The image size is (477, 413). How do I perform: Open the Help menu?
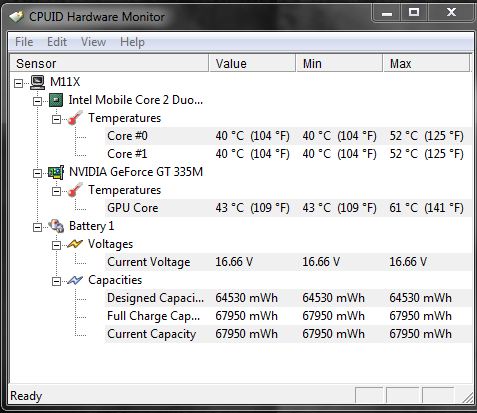point(132,42)
